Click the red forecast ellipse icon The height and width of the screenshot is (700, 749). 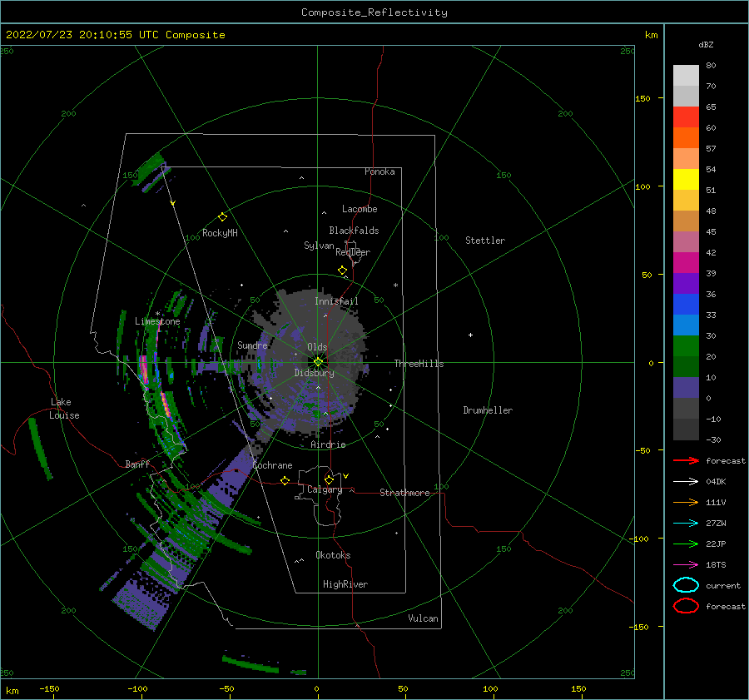[686, 606]
